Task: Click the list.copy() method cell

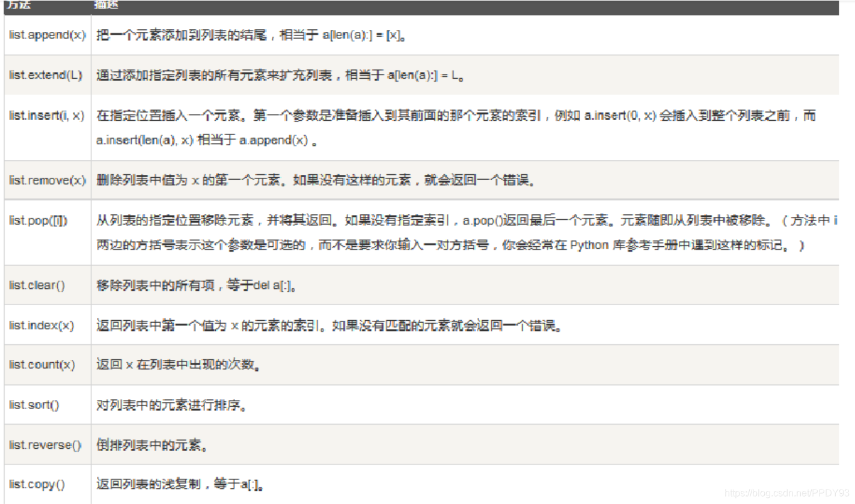Action: click(x=47, y=484)
